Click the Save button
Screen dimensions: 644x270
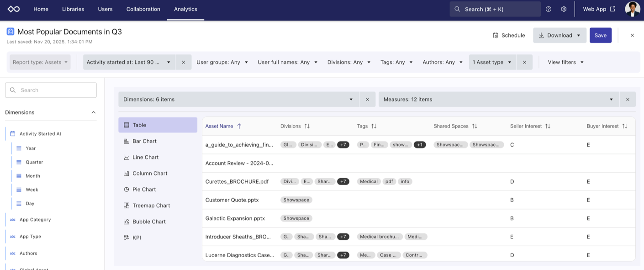pos(600,36)
